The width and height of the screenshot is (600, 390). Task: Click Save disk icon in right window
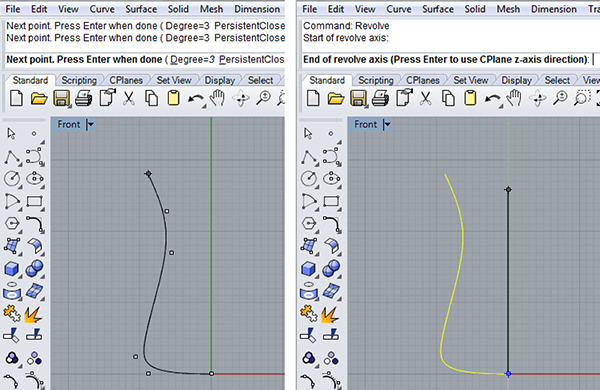tap(358, 98)
